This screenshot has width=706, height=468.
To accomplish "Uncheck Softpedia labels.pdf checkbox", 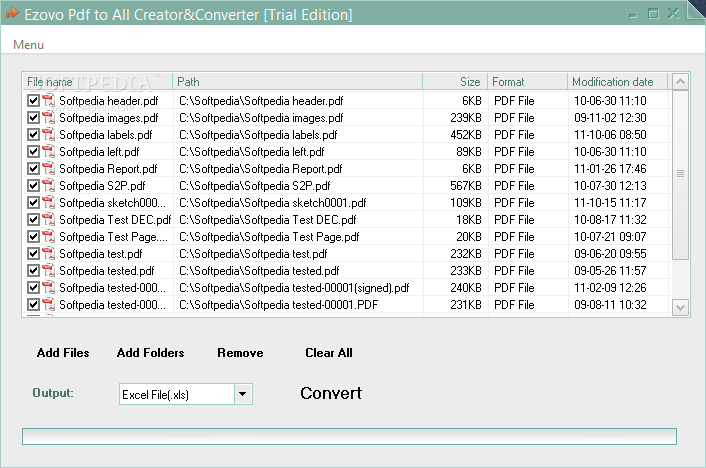I will [33, 135].
